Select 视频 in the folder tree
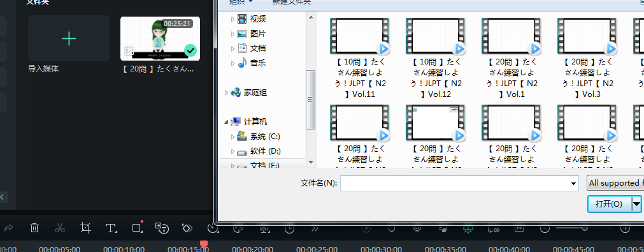This screenshot has width=644, height=252. 258,19
